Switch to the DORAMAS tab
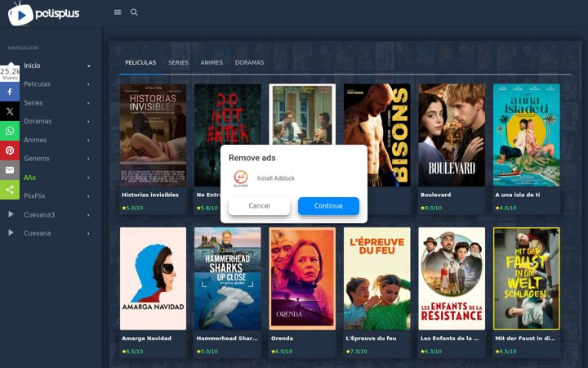Screen dimensions: 588x368 (249, 63)
